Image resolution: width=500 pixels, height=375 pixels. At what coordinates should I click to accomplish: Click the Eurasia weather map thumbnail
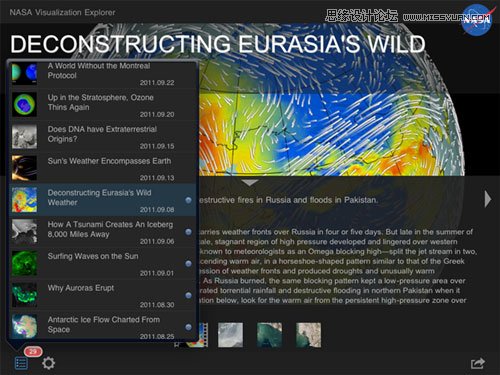(24, 200)
